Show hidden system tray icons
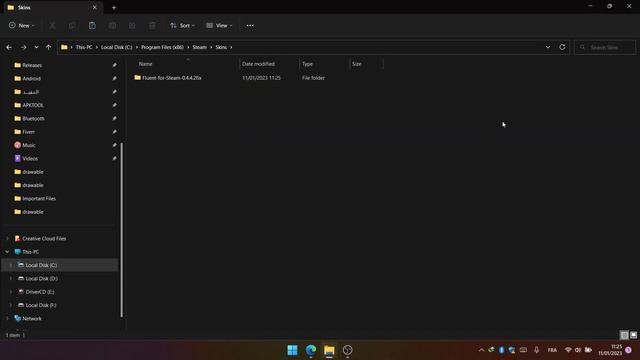 click(481, 350)
